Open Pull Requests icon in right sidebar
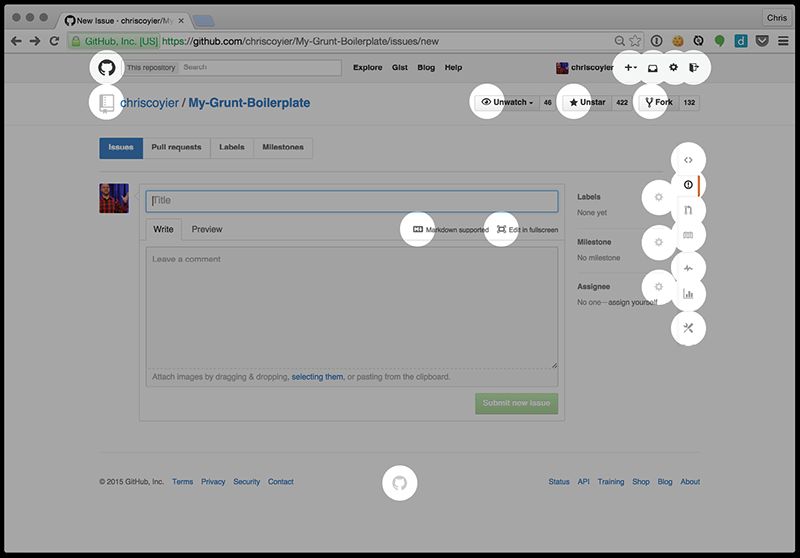800x558 pixels. 688,210
